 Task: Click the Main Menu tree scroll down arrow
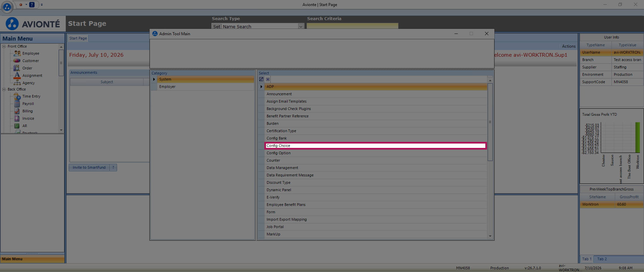click(61, 130)
